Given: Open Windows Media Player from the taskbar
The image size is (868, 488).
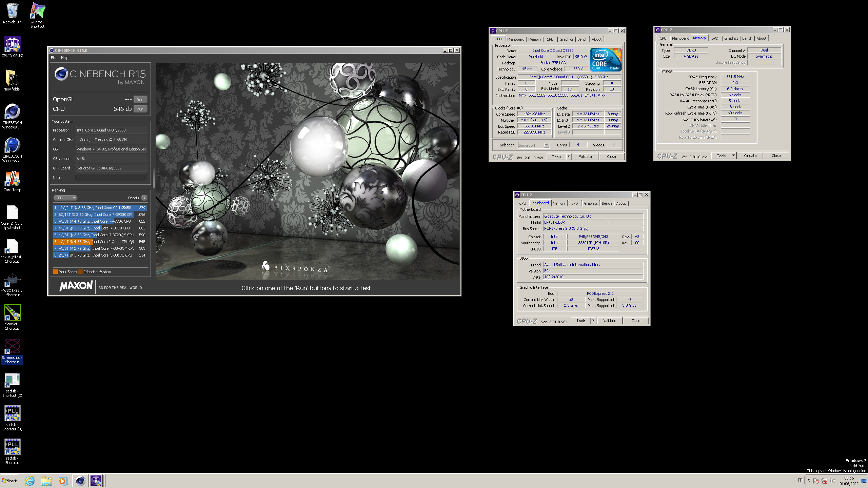Looking at the screenshot, I should [x=63, y=481].
